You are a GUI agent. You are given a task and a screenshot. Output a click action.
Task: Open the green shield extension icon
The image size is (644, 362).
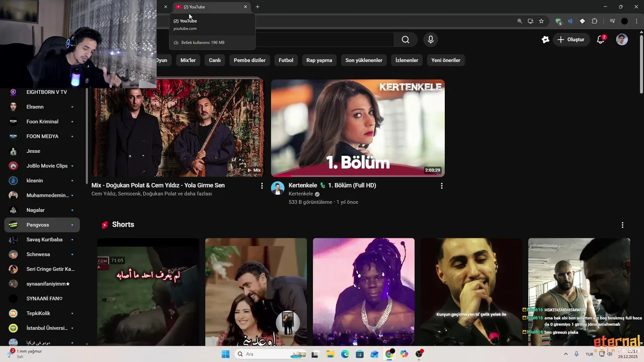pyautogui.click(x=558, y=21)
